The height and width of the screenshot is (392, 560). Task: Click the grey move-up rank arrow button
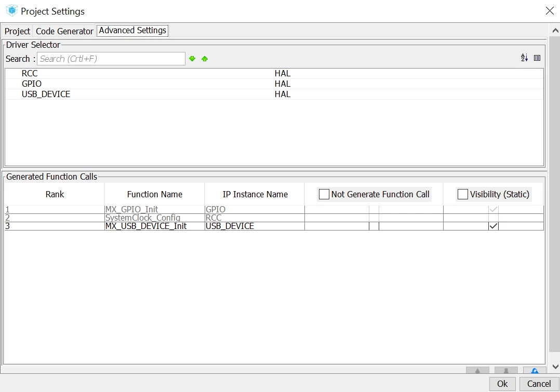pos(477,370)
